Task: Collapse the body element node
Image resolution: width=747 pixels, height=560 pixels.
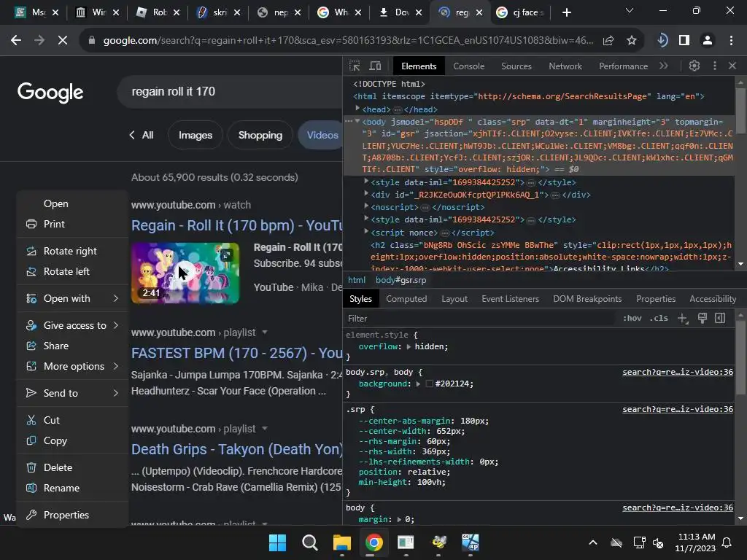Action: [x=357, y=122]
